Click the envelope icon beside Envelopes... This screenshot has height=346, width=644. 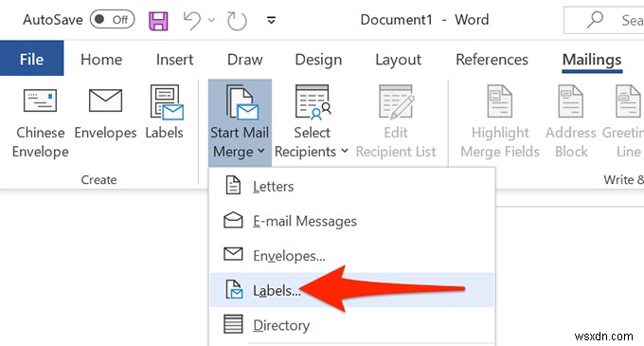(x=233, y=253)
